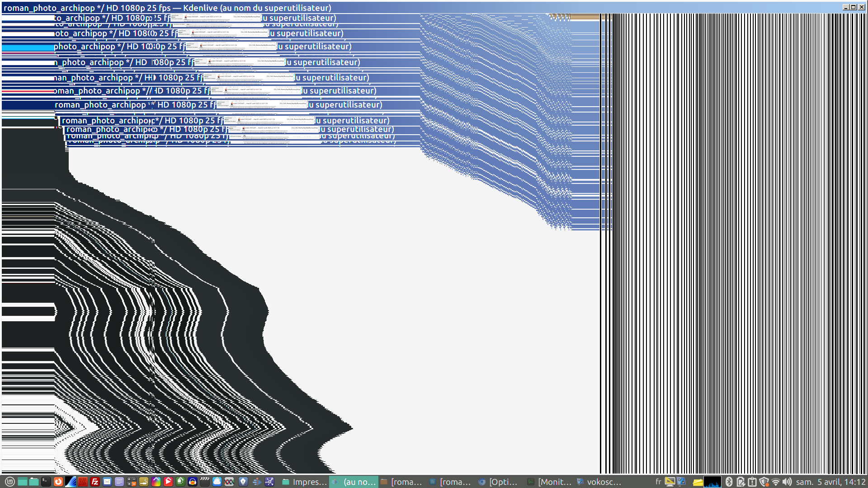
Task: Launch Inkscape from the panel
Action: [x=243, y=482]
